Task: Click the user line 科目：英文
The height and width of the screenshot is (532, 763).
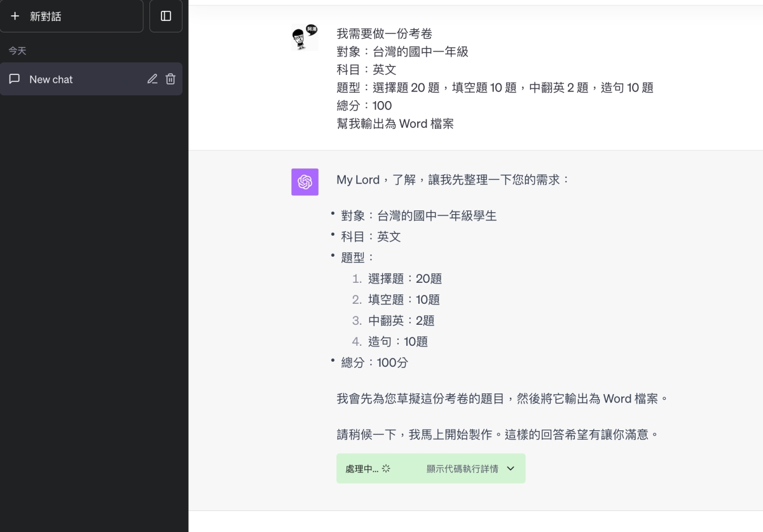Action: (x=366, y=69)
